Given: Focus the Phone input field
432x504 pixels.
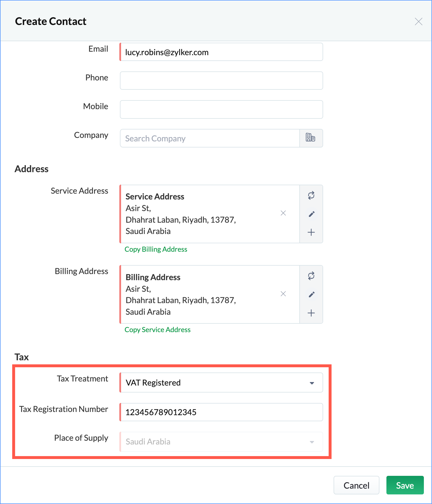Looking at the screenshot, I should click(222, 81).
